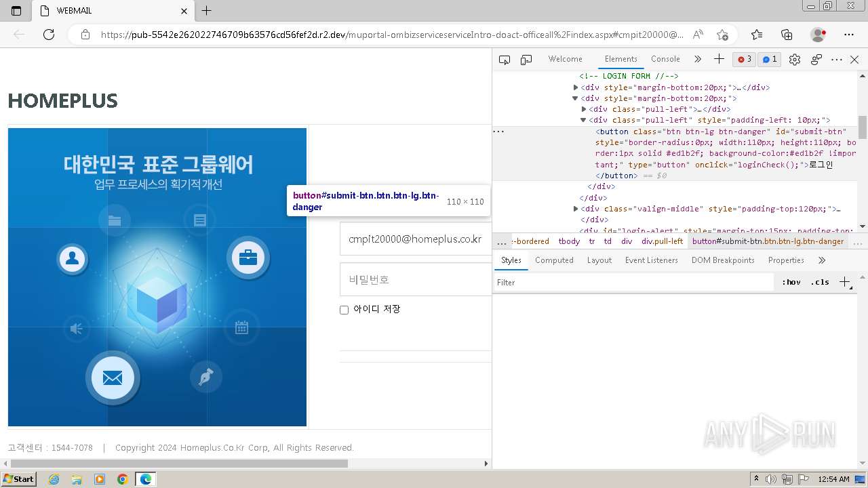Show more DevTools tabs chevron beside Console
Viewport: 868px width, 488px height.
click(x=697, y=59)
